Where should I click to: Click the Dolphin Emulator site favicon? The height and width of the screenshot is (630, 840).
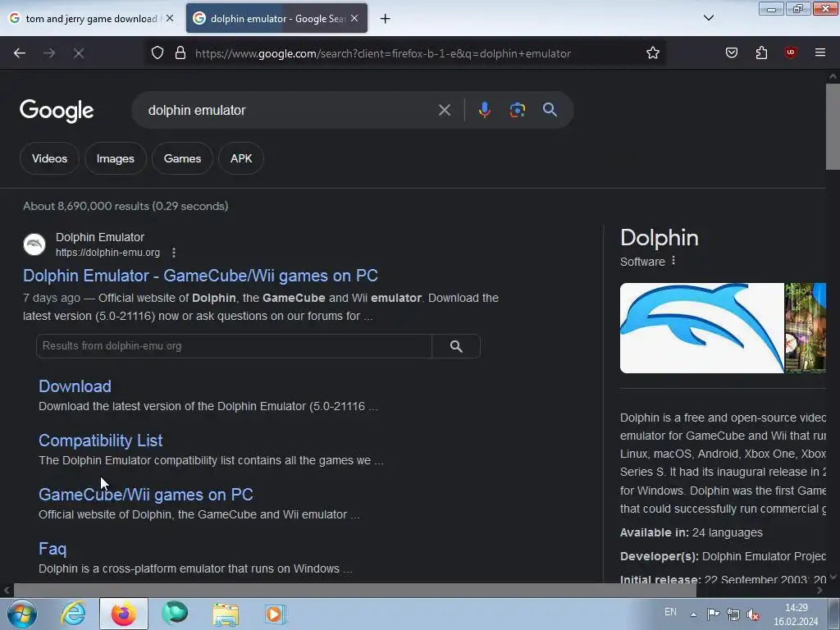[x=34, y=244]
